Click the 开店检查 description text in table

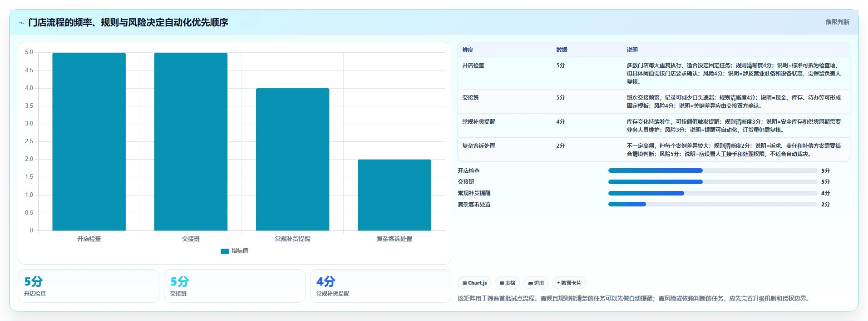734,74
